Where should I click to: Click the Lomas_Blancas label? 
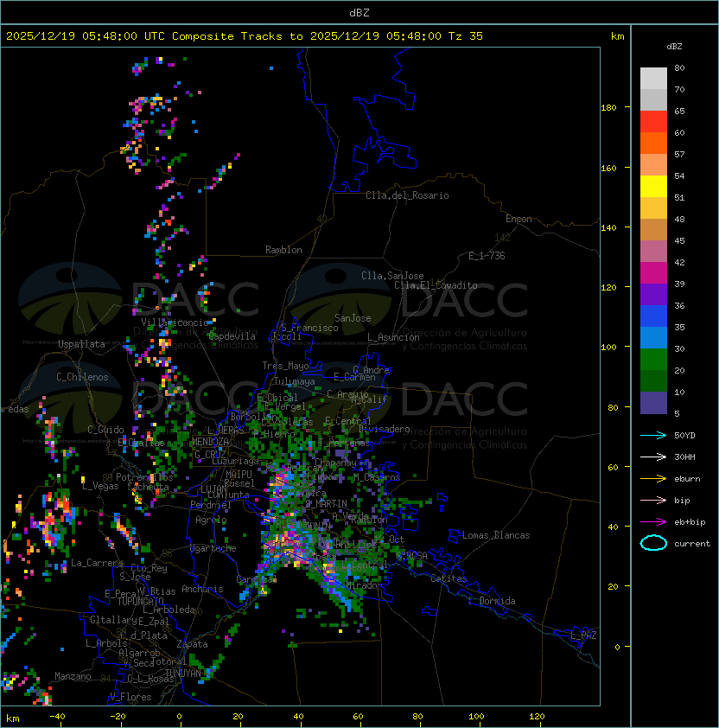(496, 535)
